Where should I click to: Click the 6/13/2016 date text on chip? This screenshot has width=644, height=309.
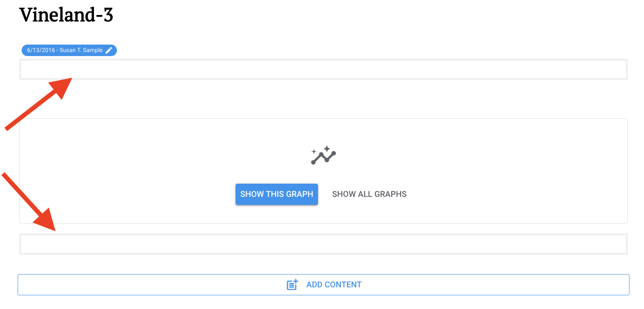41,50
